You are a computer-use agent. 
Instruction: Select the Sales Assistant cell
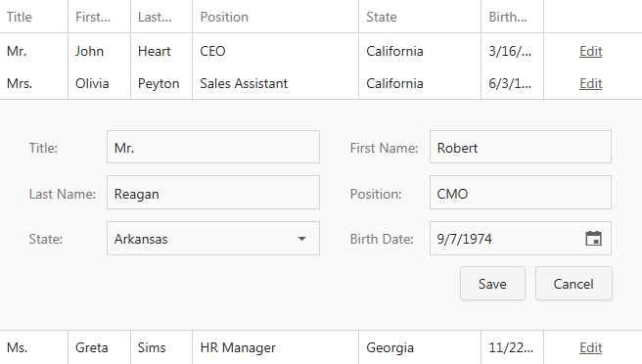(276, 83)
